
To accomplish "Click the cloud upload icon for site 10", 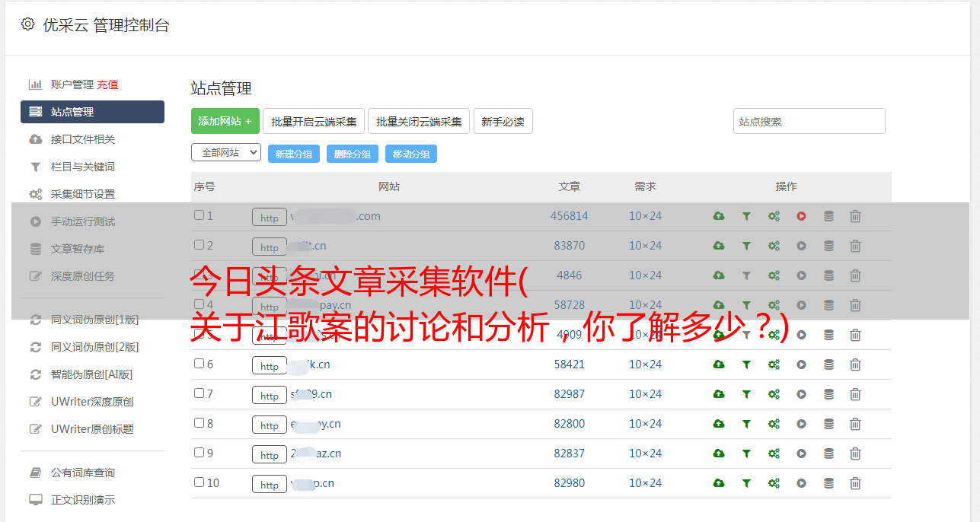I will (x=719, y=483).
